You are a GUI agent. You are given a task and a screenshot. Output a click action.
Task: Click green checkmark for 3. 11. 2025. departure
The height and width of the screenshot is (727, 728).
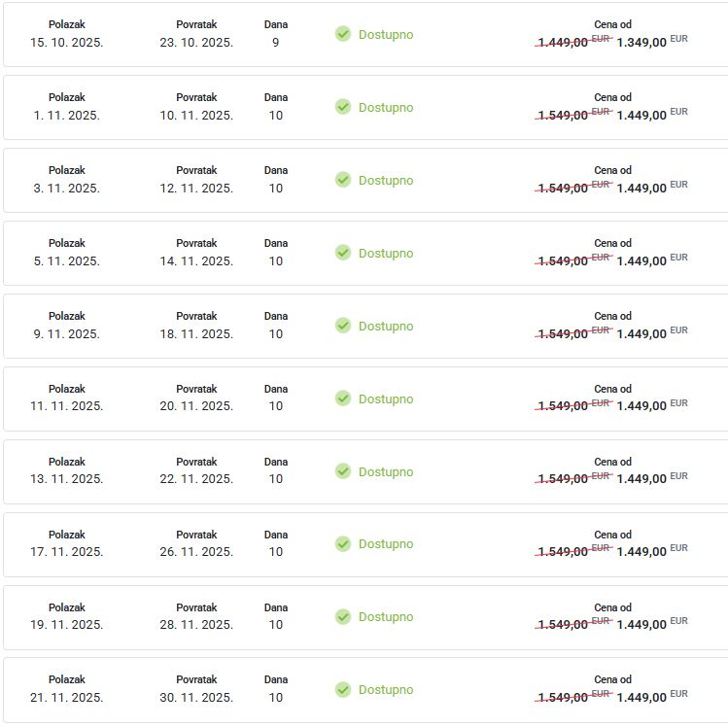point(343,180)
